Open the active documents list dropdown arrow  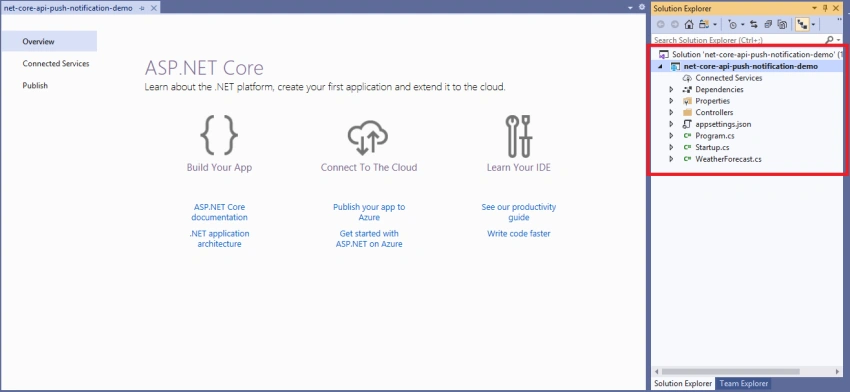point(630,8)
